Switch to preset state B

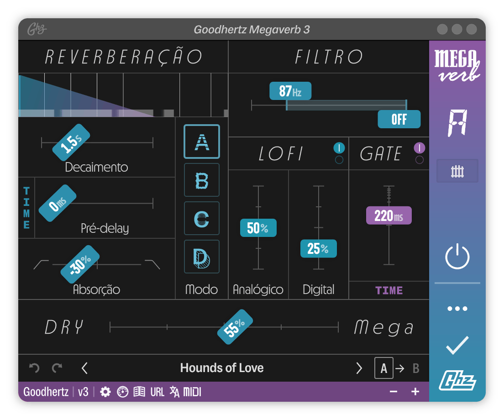415,368
